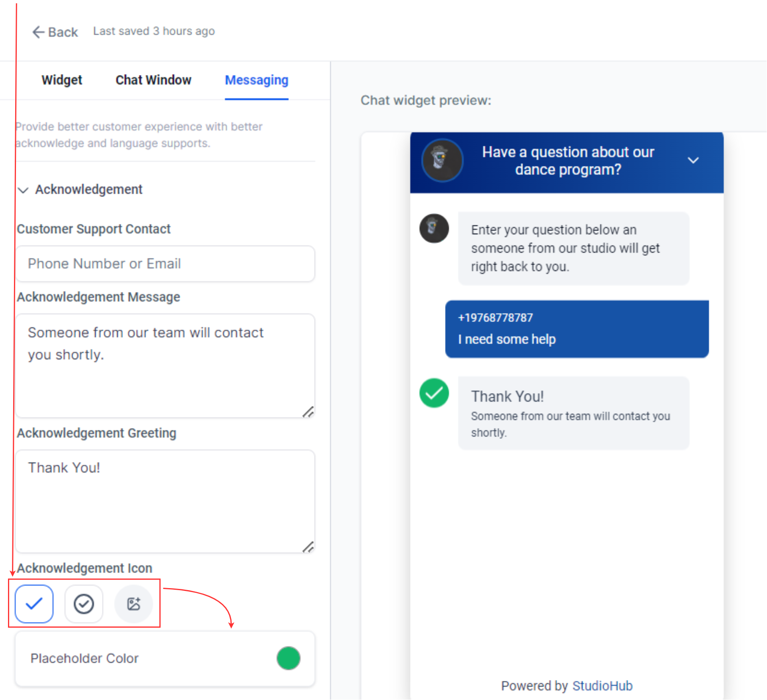
Task: Click into the Acknowledgement Greeting textarea
Action: point(165,501)
